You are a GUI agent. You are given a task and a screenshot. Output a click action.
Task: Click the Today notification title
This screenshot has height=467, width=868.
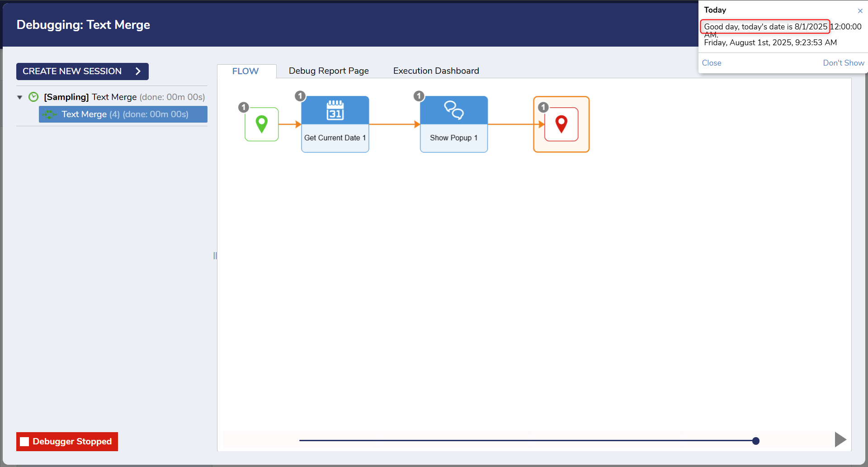click(715, 10)
